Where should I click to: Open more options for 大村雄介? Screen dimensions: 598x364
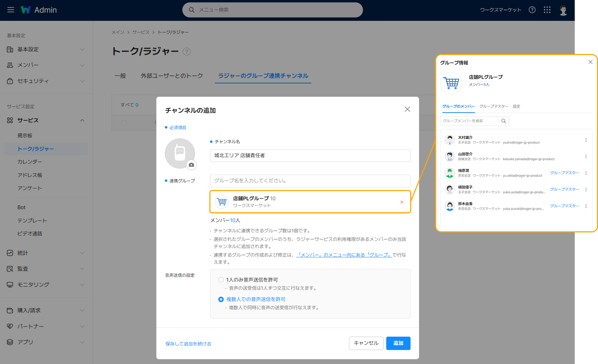586,140
